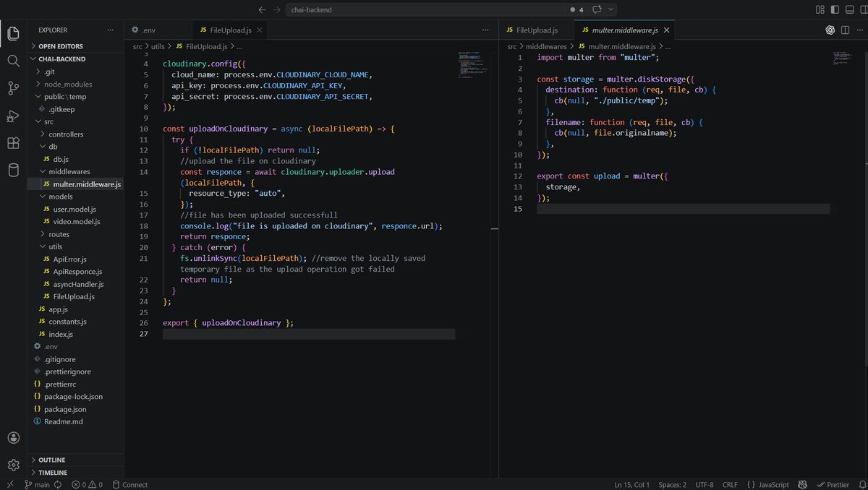Open user.model.js in explorer
868x490 pixels.
(x=75, y=209)
